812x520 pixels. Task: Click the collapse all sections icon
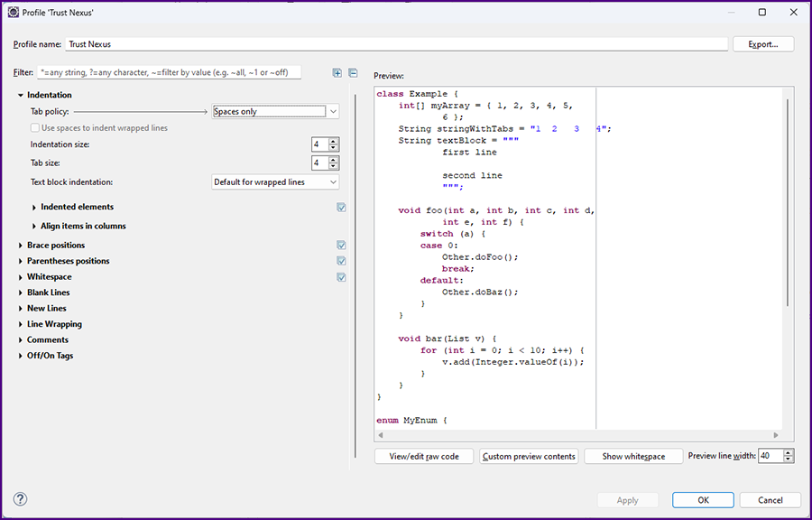coord(353,73)
